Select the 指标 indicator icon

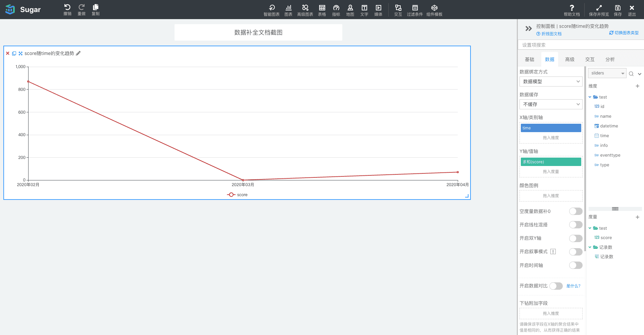click(336, 10)
